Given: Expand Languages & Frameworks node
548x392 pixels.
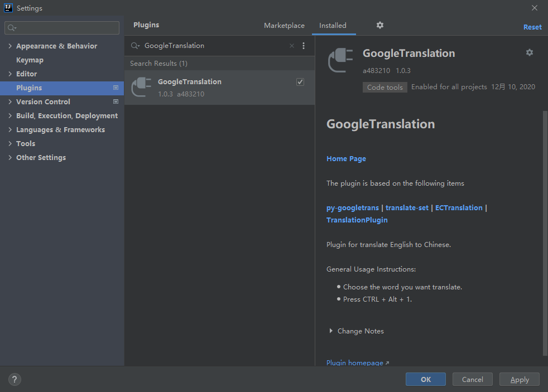Looking at the screenshot, I should (10, 130).
